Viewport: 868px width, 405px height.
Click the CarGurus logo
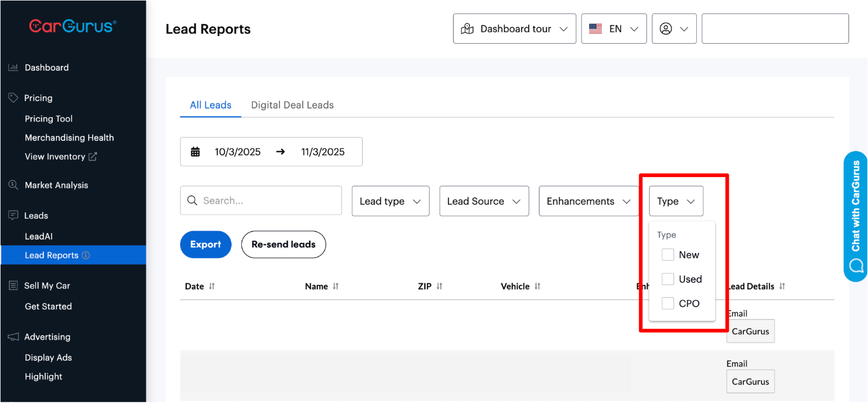(73, 26)
